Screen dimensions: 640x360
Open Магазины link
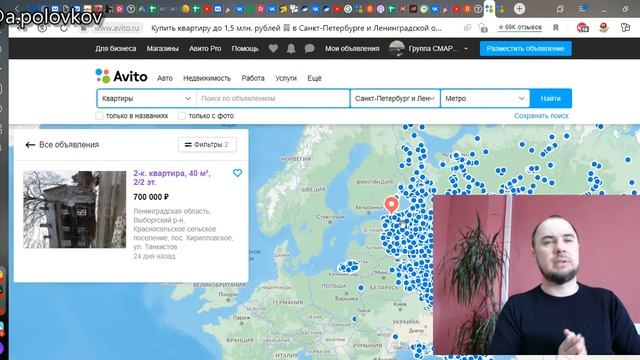click(x=162, y=48)
